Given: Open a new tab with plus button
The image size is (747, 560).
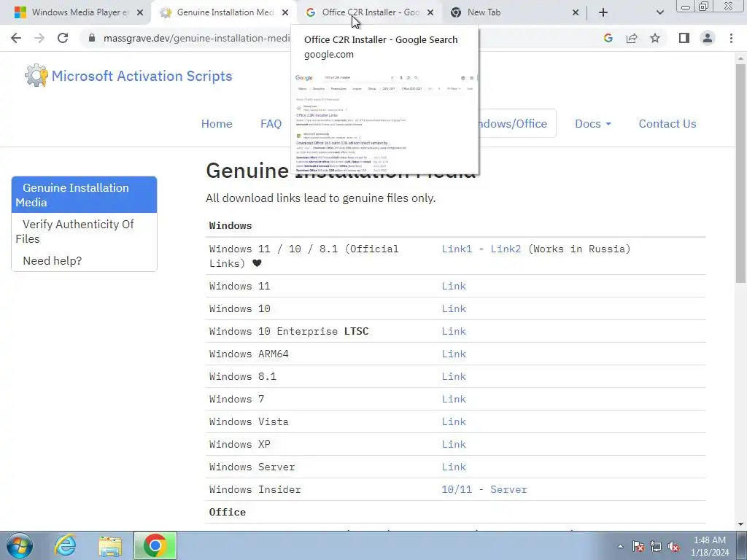Looking at the screenshot, I should (x=603, y=12).
